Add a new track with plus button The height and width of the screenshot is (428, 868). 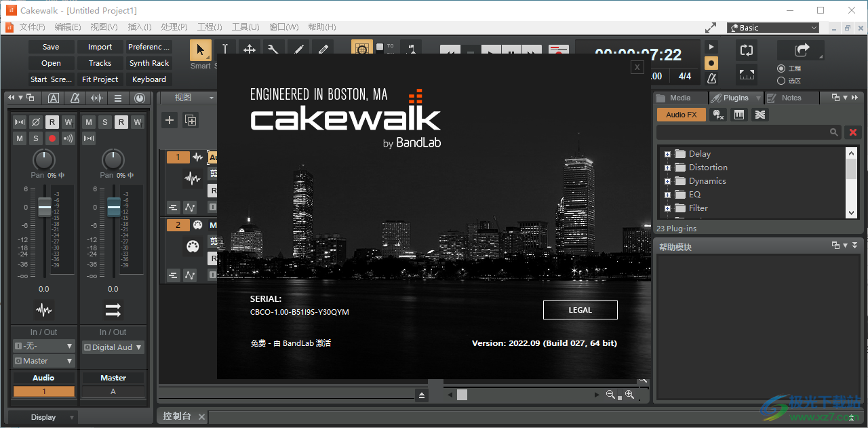pos(170,121)
